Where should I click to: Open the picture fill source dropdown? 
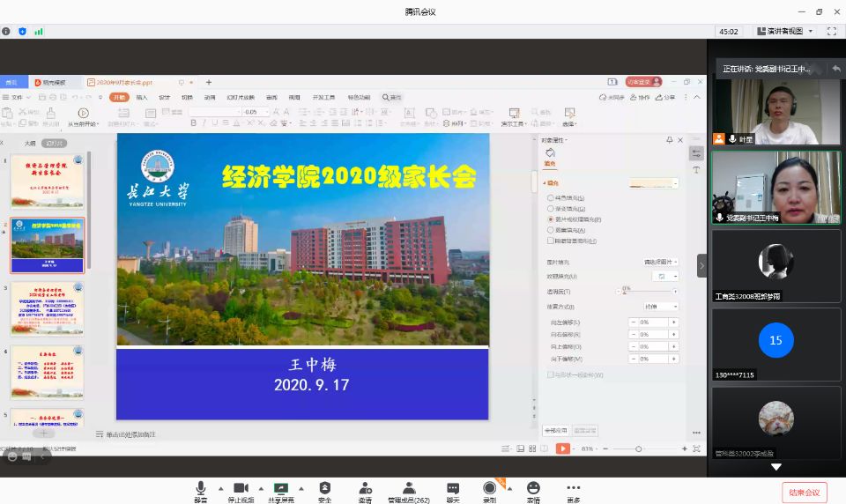point(661,262)
